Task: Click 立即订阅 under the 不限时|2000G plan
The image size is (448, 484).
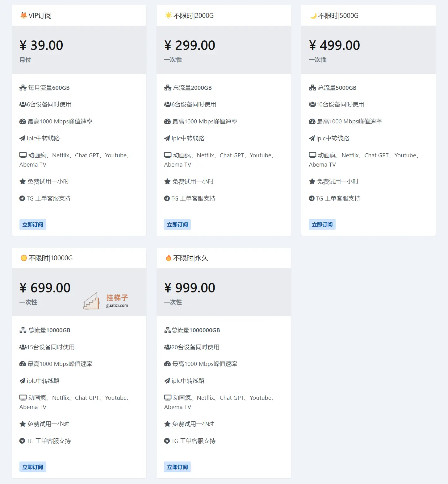Action: (177, 225)
